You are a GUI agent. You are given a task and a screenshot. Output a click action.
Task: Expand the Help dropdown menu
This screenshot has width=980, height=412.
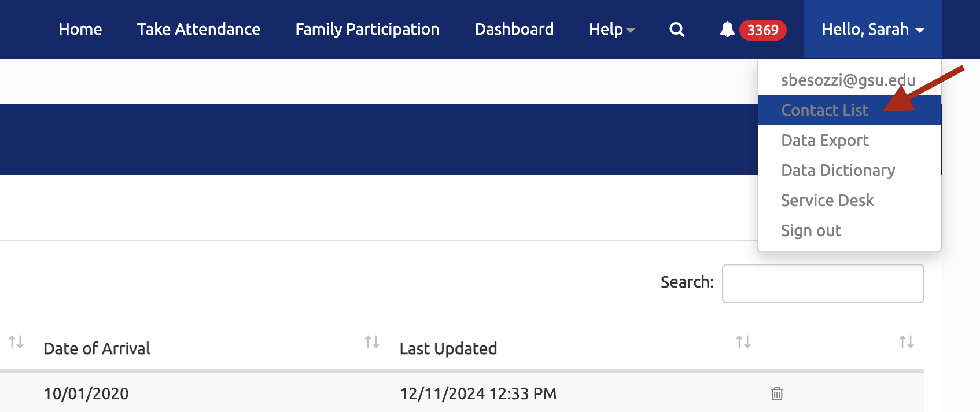click(x=611, y=30)
